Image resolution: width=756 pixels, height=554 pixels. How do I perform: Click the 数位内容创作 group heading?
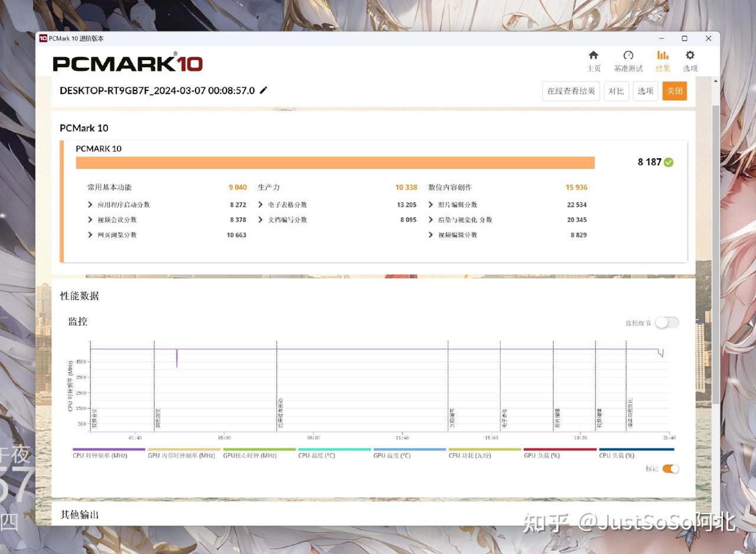[450, 187]
